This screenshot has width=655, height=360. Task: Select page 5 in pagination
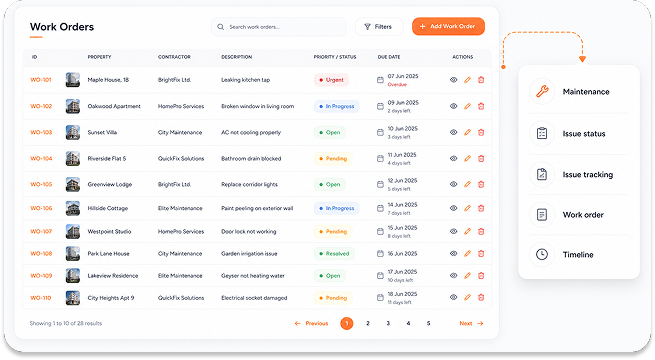[x=428, y=323]
